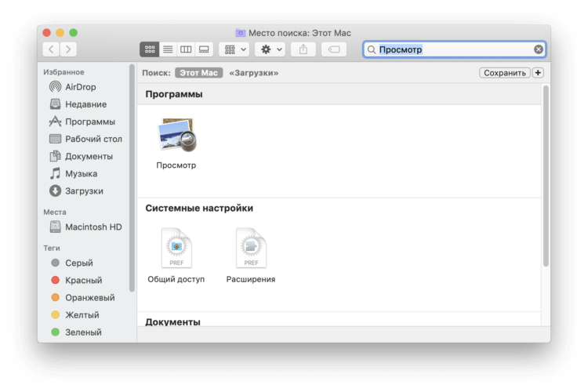
Task: Click the Программы section header
Action: [x=174, y=94]
